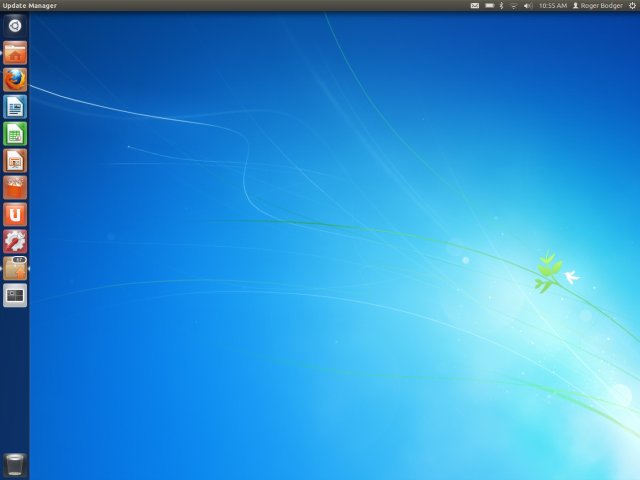The width and height of the screenshot is (640, 480).
Task: Open the Roger Bodger user menu
Action: (x=597, y=6)
